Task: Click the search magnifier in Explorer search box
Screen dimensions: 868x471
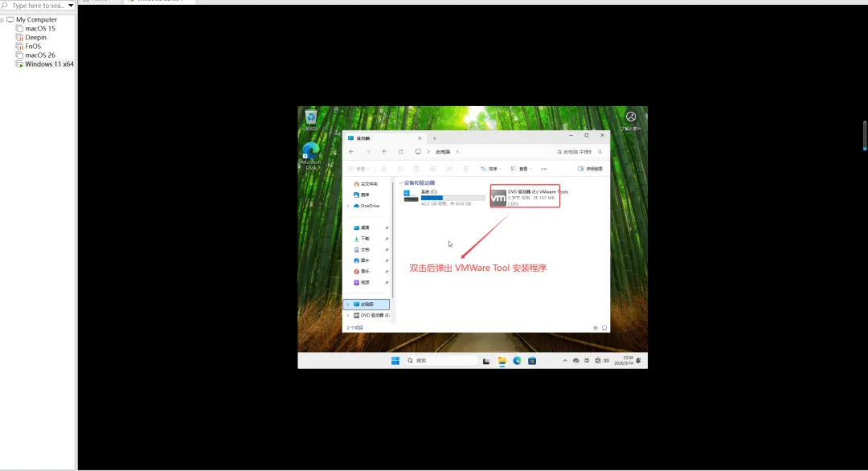Action: coord(600,152)
